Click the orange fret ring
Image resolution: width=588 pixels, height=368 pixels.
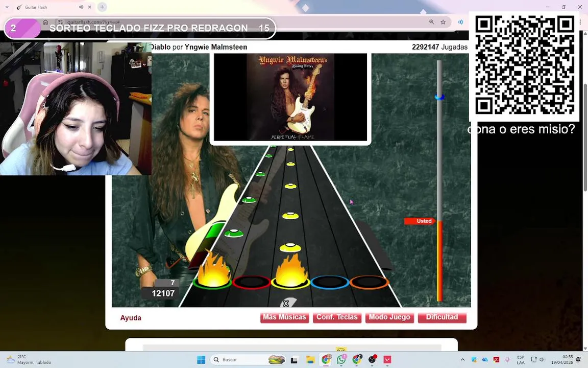369,282
